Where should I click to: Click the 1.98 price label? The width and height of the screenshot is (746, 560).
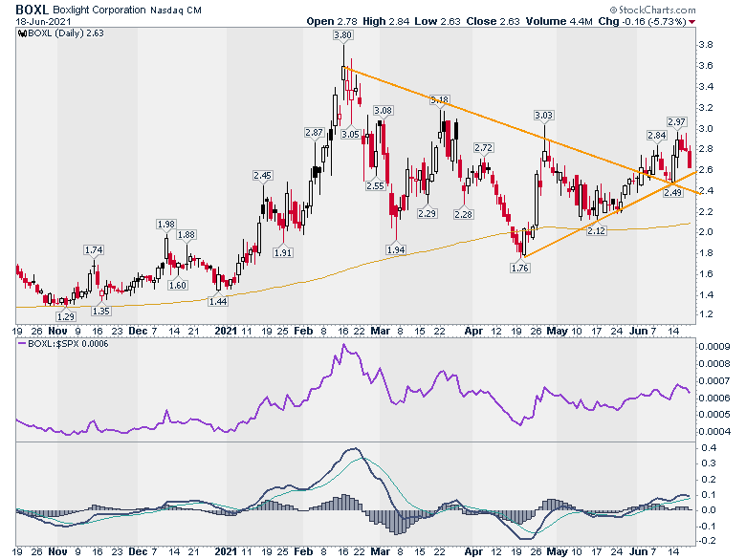click(x=166, y=224)
